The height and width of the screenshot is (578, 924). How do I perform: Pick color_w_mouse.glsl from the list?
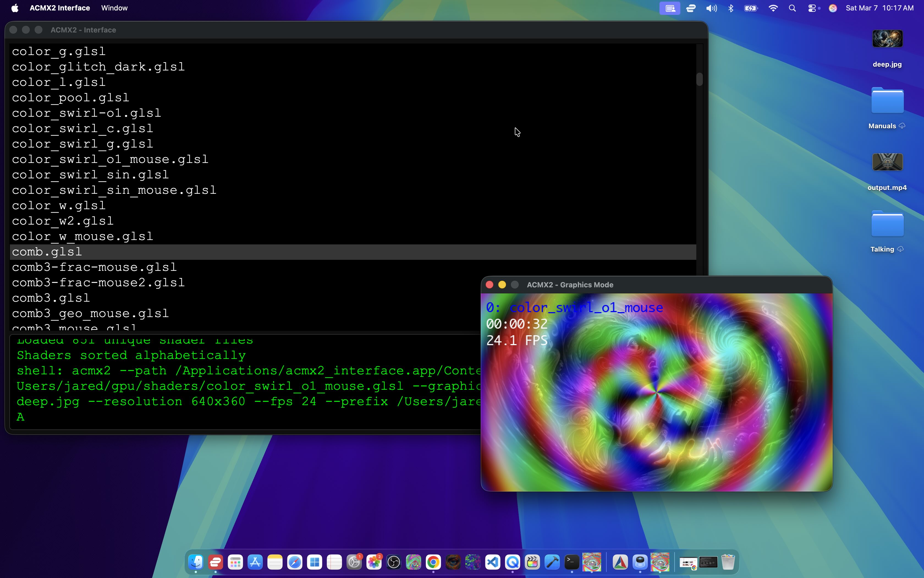(353, 236)
